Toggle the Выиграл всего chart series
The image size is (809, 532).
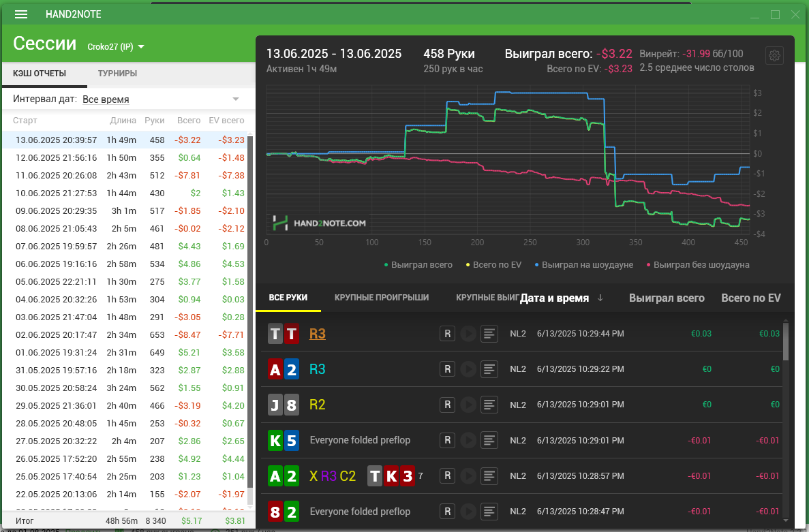click(x=418, y=264)
